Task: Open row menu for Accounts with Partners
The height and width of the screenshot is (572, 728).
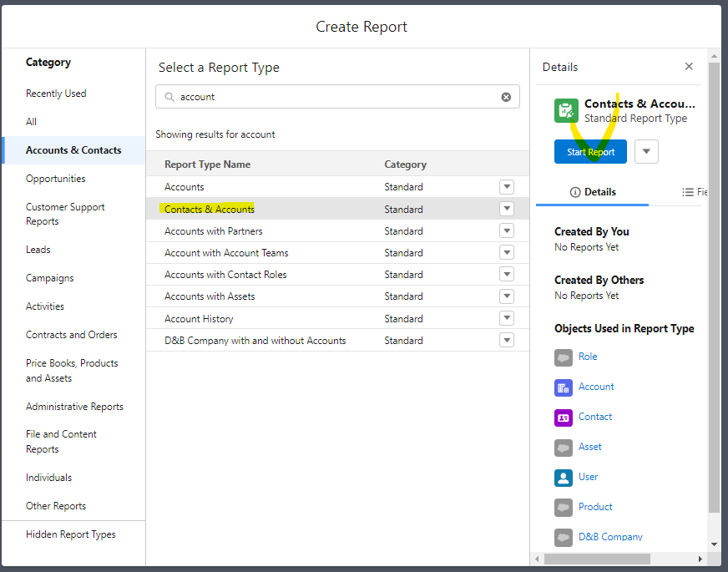Action: pos(507,231)
